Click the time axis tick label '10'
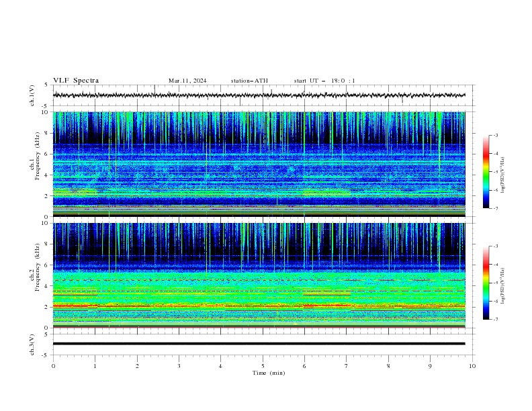Viewport: 532px width, 411px height. (472, 366)
